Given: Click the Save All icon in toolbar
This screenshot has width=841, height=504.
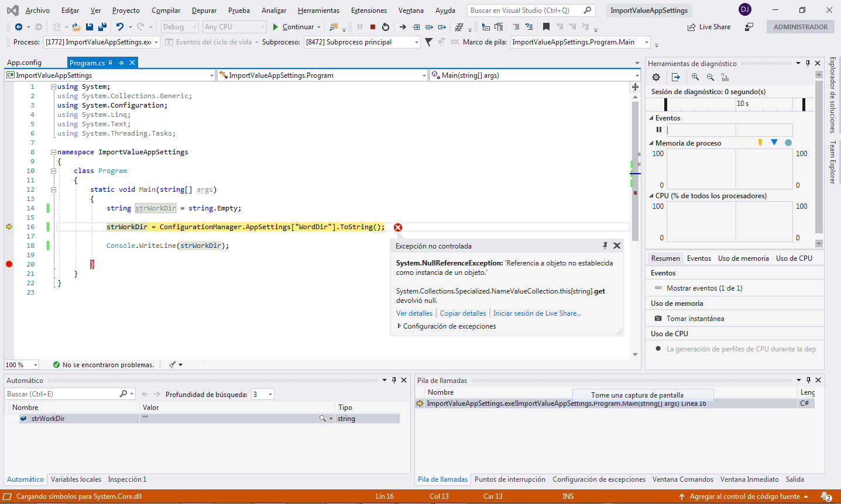Looking at the screenshot, I should coord(102,27).
